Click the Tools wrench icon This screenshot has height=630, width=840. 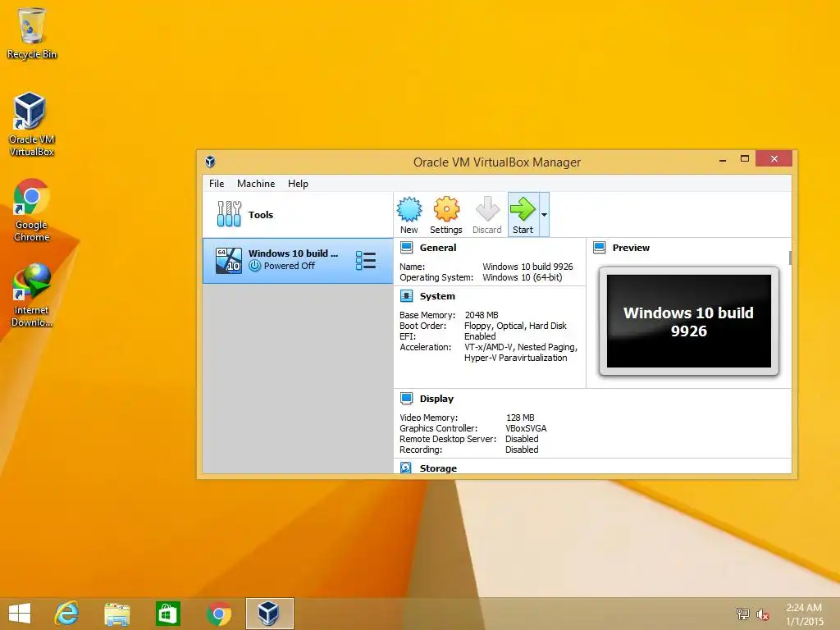(x=229, y=214)
